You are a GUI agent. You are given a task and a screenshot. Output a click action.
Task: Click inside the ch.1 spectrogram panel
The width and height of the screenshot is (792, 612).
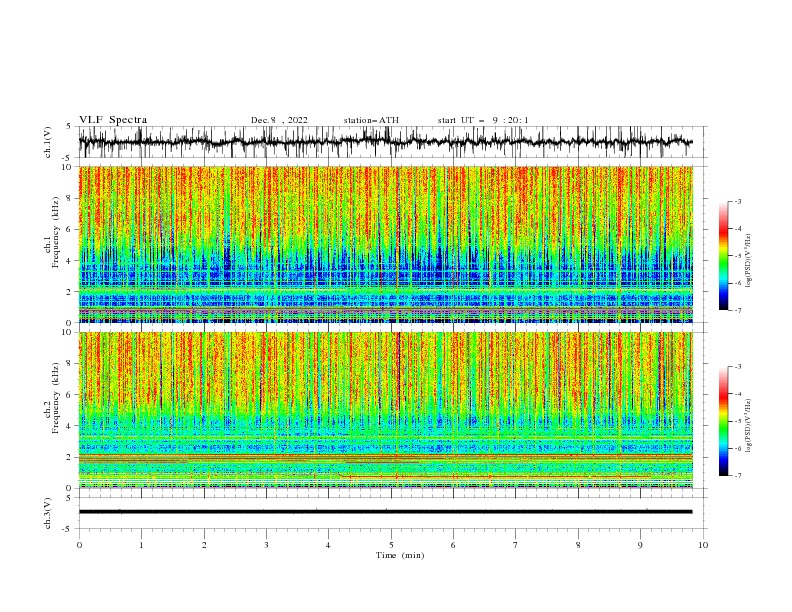pos(385,244)
